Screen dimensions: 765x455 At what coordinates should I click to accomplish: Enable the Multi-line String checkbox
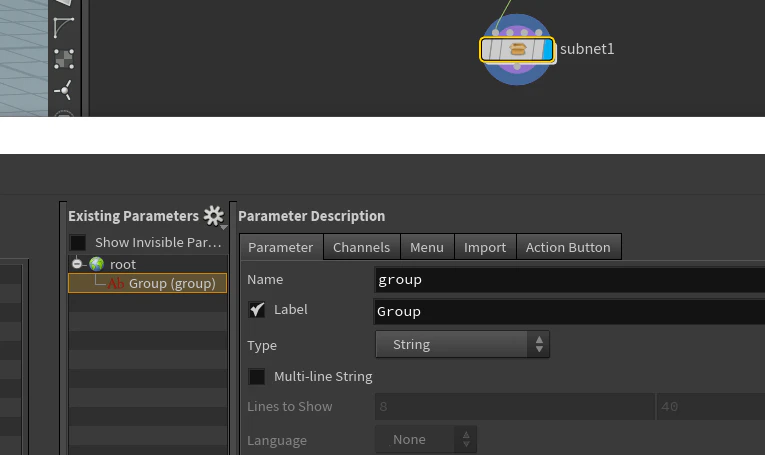[256, 376]
